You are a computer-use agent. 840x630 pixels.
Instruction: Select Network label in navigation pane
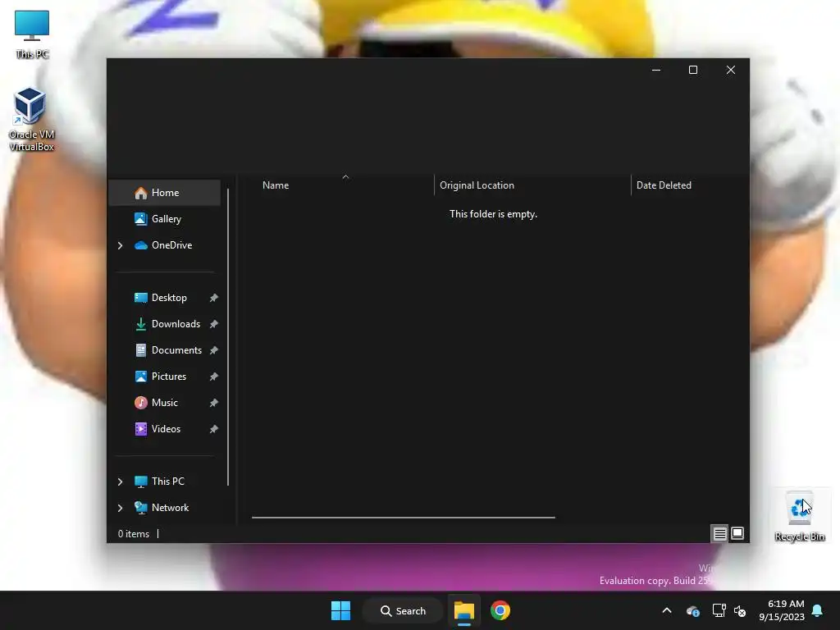[171, 508]
